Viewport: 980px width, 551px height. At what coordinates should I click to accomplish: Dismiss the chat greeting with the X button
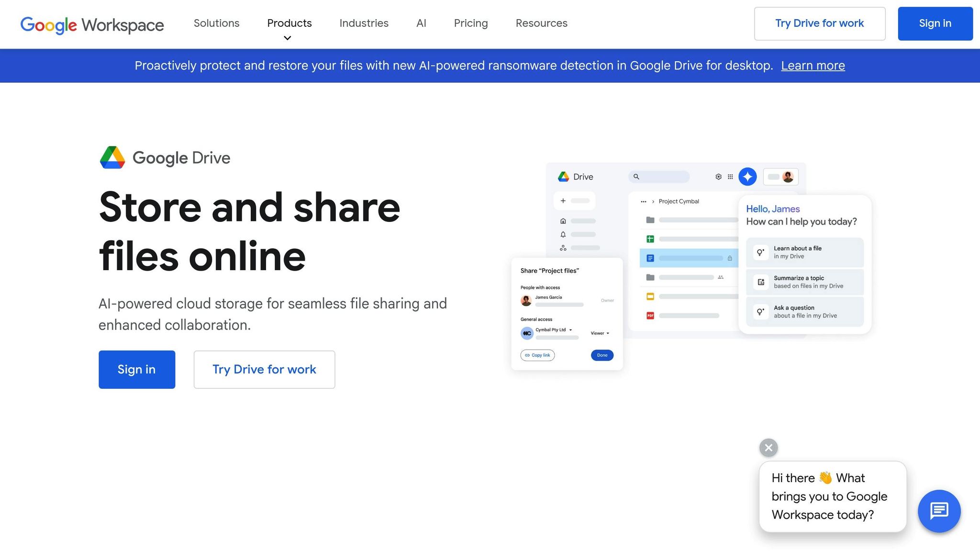pyautogui.click(x=768, y=448)
